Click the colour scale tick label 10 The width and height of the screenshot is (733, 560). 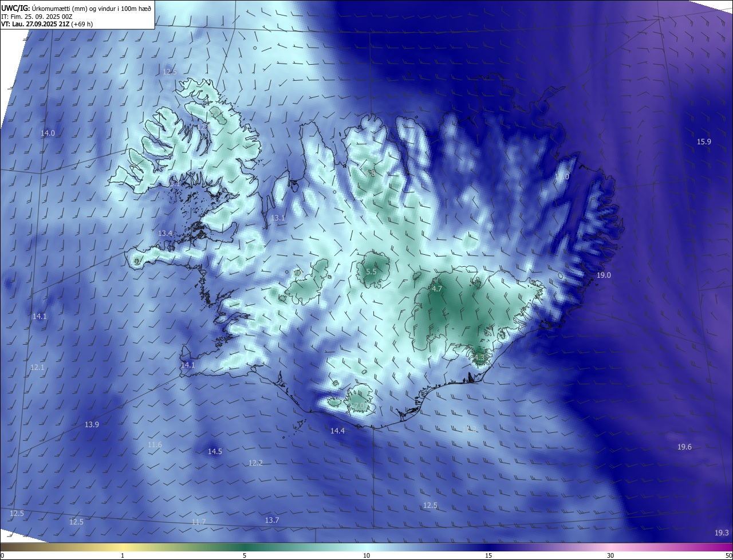pos(366,555)
